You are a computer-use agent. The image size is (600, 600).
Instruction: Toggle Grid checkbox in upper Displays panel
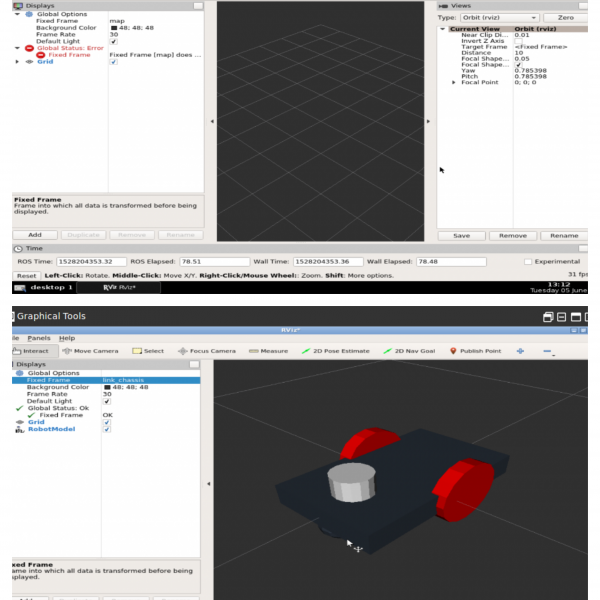coord(114,62)
